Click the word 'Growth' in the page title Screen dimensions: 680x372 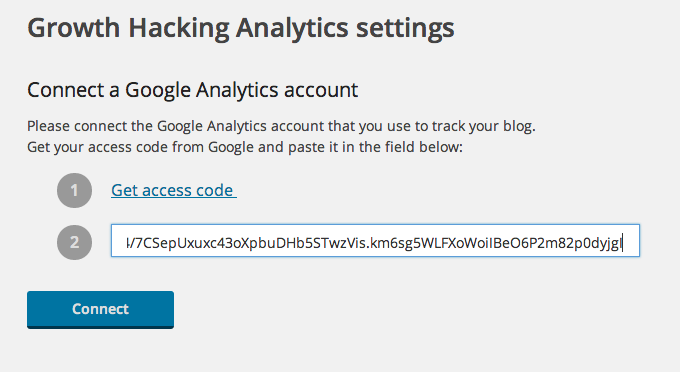point(74,28)
